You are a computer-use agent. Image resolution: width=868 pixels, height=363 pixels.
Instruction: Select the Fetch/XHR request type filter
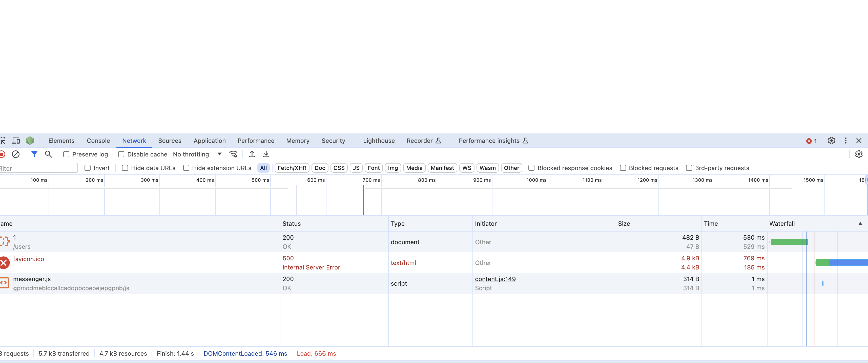[x=292, y=168]
